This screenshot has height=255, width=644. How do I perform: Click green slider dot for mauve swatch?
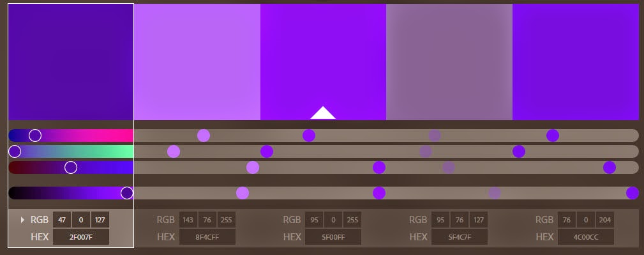[x=426, y=151]
